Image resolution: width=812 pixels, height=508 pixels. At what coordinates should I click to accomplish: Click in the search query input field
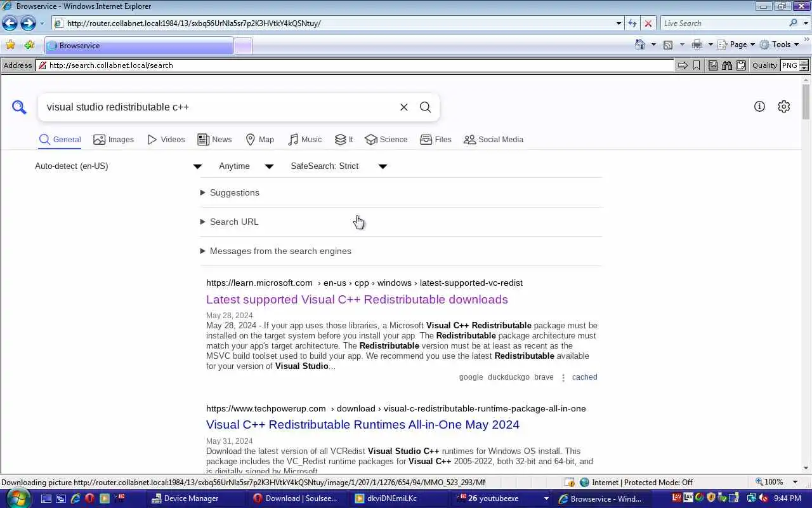[219, 107]
